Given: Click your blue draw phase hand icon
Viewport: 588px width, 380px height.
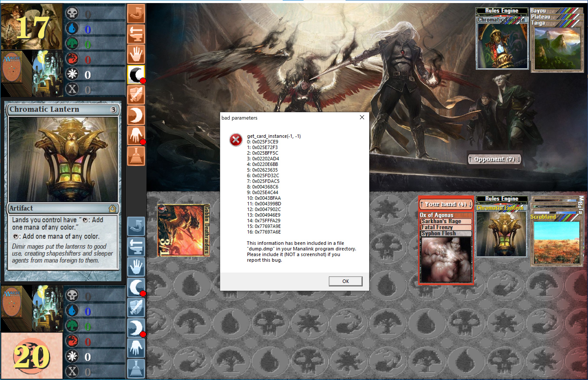Looking at the screenshot, I should tap(136, 267).
